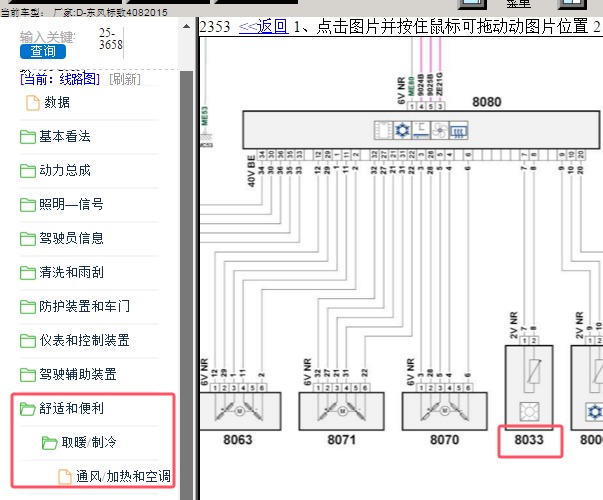Click the 当前车型 vehicle info text

coord(84,12)
